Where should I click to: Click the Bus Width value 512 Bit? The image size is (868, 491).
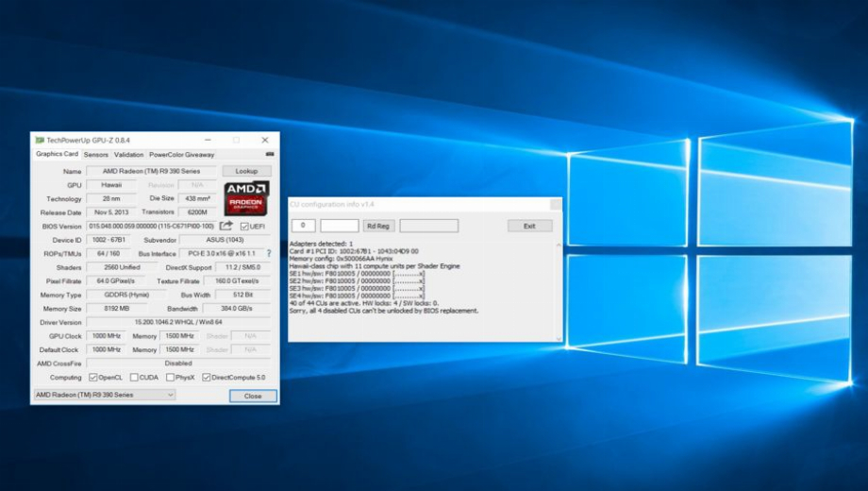pyautogui.click(x=242, y=295)
